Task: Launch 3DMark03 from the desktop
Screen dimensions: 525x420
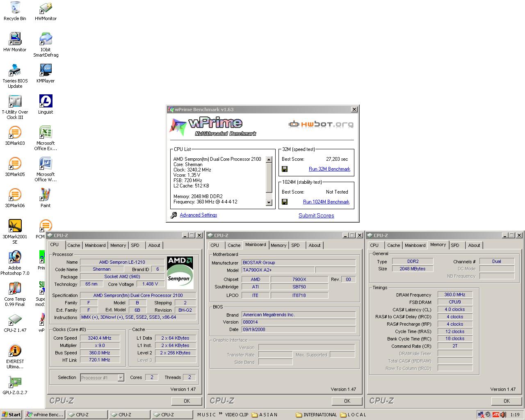Action: [x=15, y=136]
